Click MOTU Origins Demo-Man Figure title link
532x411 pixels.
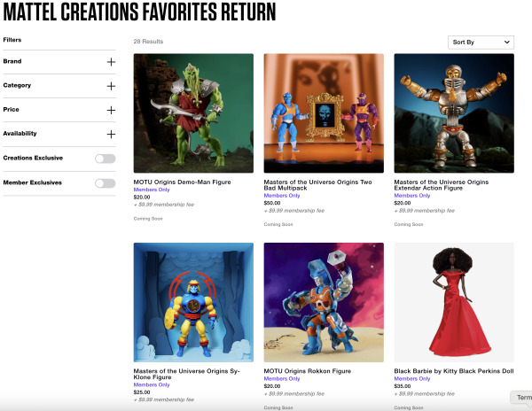(x=182, y=182)
